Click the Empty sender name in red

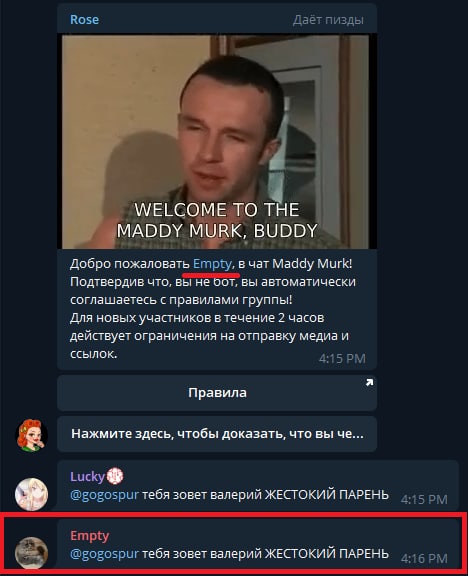(90, 536)
